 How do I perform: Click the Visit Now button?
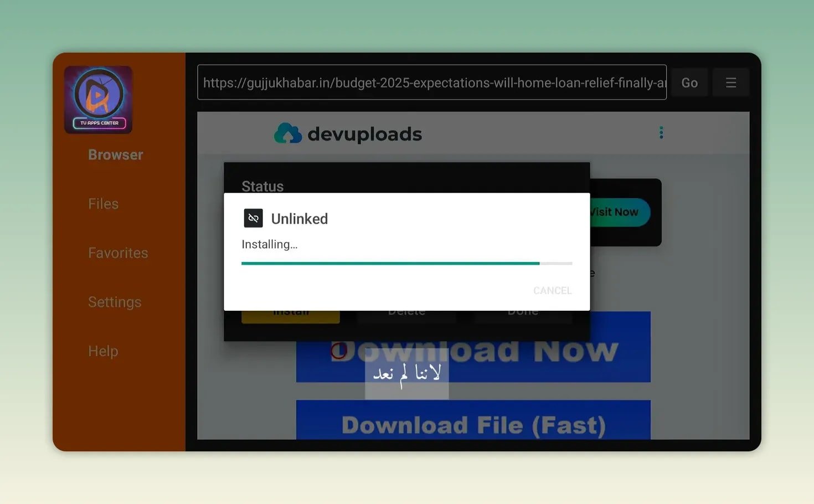tap(620, 212)
